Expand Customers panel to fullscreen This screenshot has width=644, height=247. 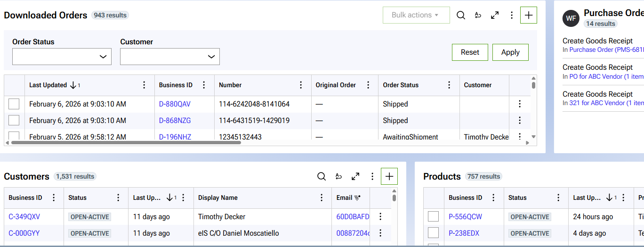click(x=355, y=176)
